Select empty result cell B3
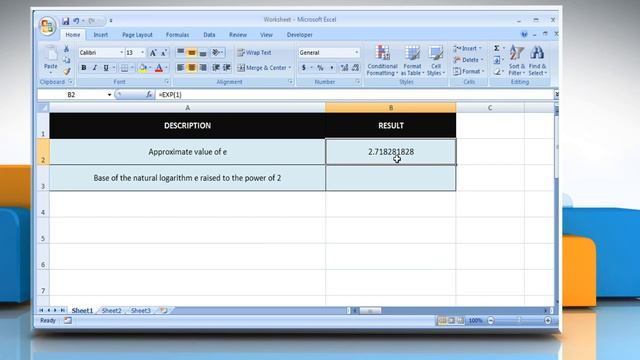Image resolution: width=640 pixels, height=360 pixels. click(x=391, y=178)
